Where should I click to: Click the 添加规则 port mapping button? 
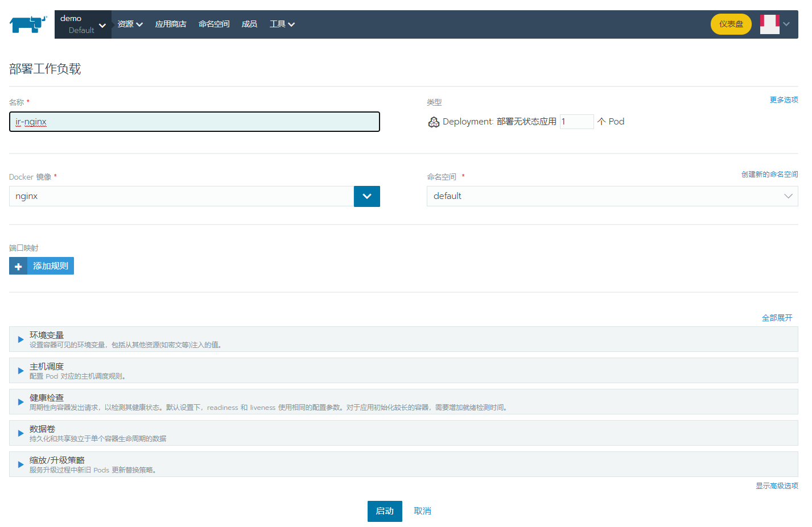42,266
